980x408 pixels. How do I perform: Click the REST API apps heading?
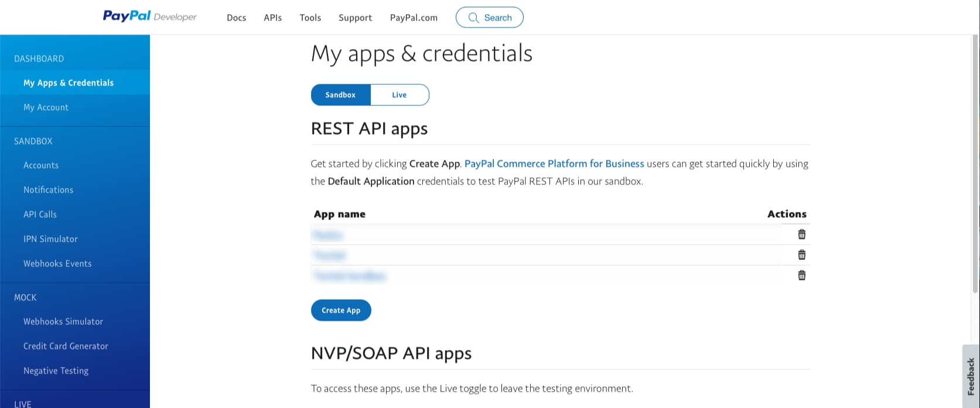click(369, 129)
